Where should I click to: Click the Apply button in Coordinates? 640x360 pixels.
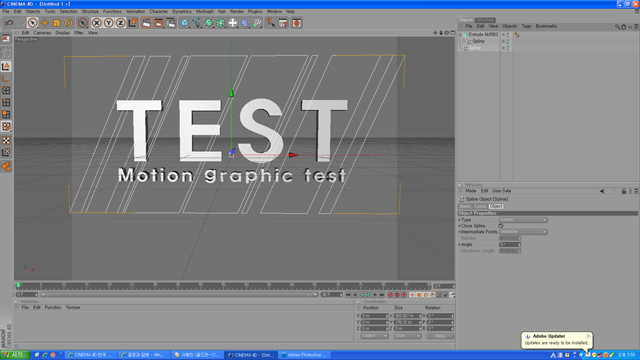(440, 336)
